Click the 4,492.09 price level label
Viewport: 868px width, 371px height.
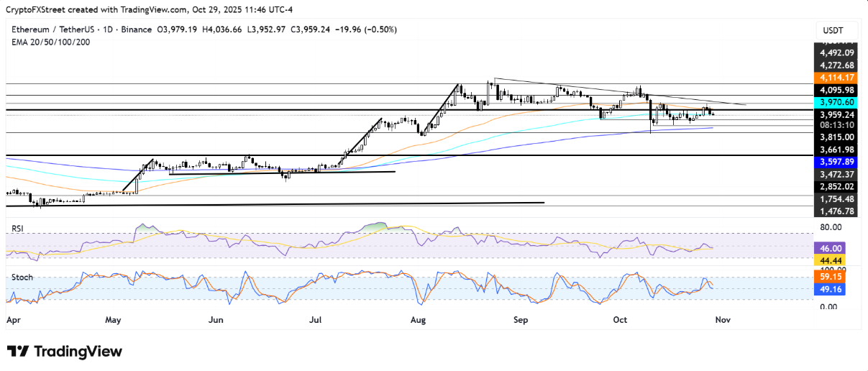click(836, 52)
